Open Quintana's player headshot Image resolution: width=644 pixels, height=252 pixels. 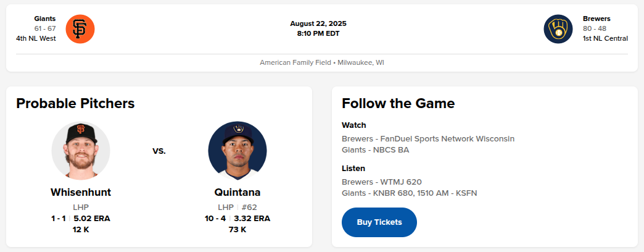click(x=237, y=151)
